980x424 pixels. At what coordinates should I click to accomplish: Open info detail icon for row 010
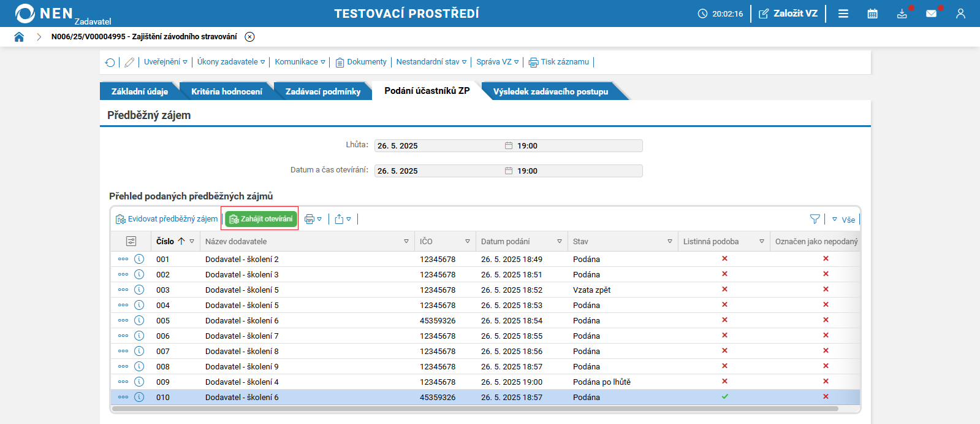coord(139,397)
